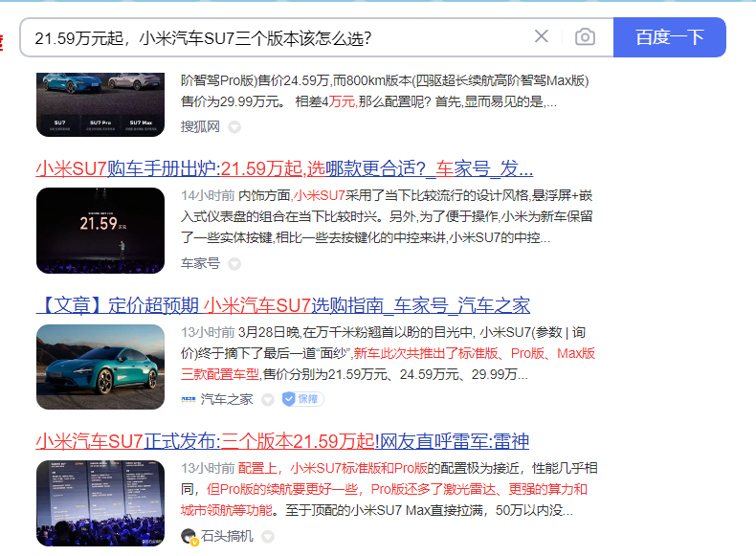This screenshot has width=756, height=556.
Task: Open image search via camera icon
Action: 585,37
